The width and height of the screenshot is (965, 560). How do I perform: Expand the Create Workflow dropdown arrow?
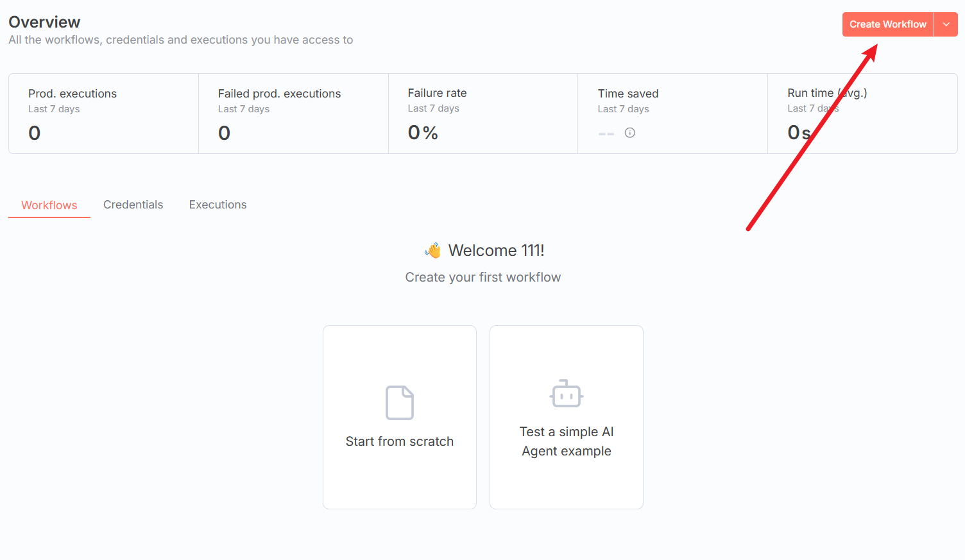point(946,24)
